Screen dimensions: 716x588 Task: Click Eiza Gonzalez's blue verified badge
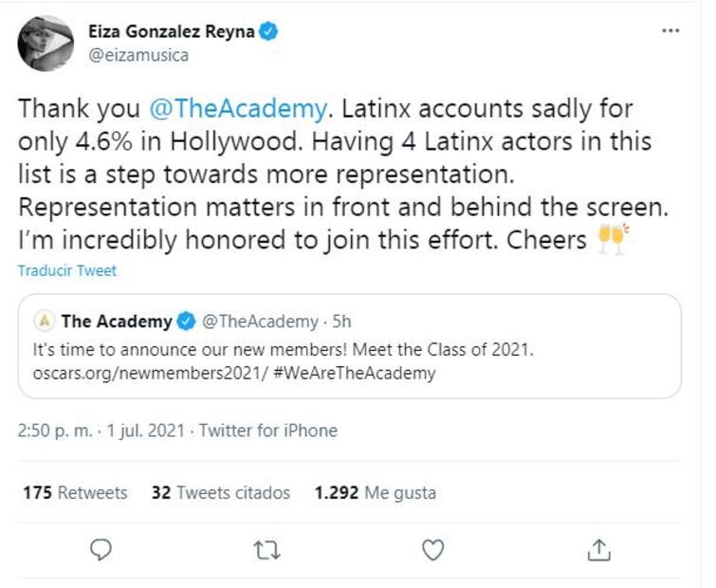click(x=270, y=31)
